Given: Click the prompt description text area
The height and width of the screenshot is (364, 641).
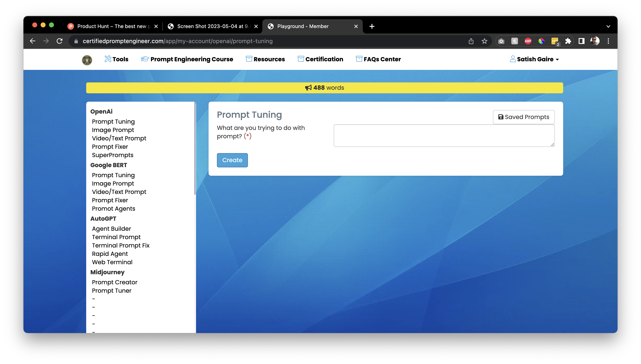Looking at the screenshot, I should 444,136.
